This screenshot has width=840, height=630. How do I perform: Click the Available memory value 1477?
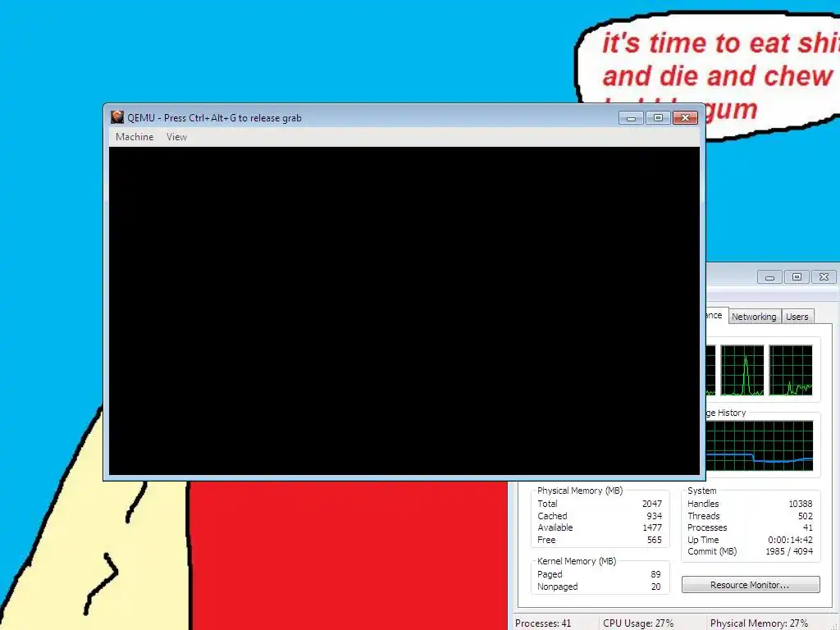click(x=652, y=527)
